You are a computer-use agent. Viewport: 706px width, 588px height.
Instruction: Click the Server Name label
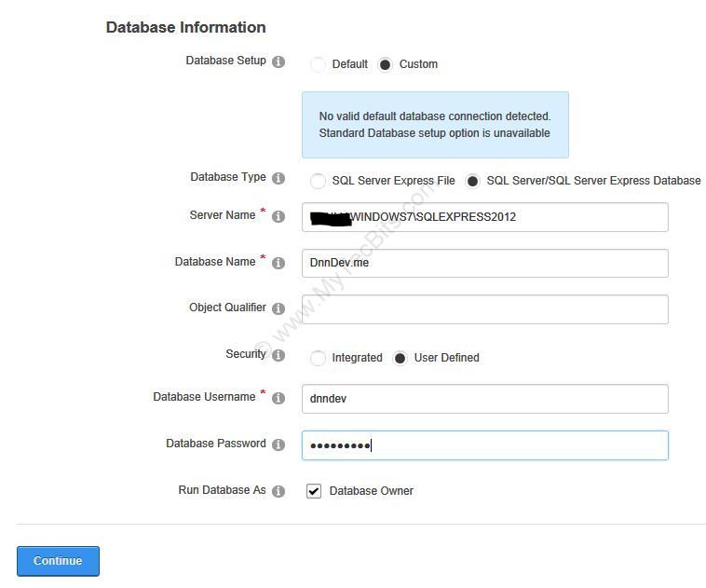(223, 215)
